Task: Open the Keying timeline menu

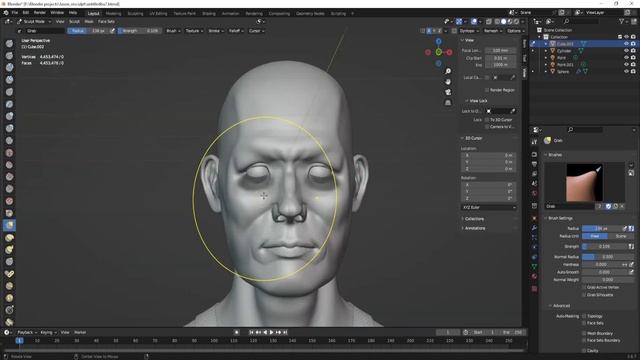Action: coord(48,332)
